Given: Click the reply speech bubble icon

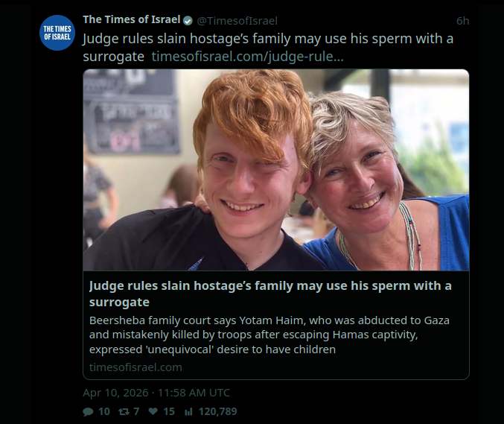Looking at the screenshot, I should 88,411.
